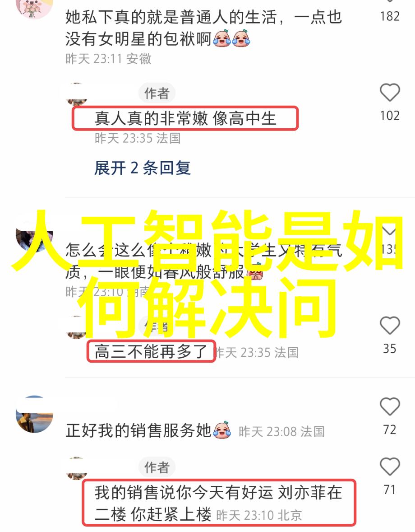Like the comment with 102 likes

(390, 92)
